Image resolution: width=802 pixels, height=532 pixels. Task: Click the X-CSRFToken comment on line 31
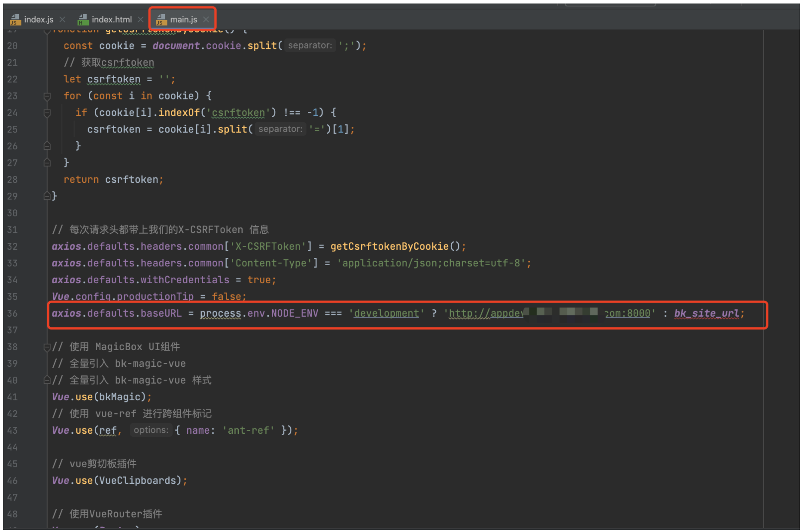[x=160, y=230]
